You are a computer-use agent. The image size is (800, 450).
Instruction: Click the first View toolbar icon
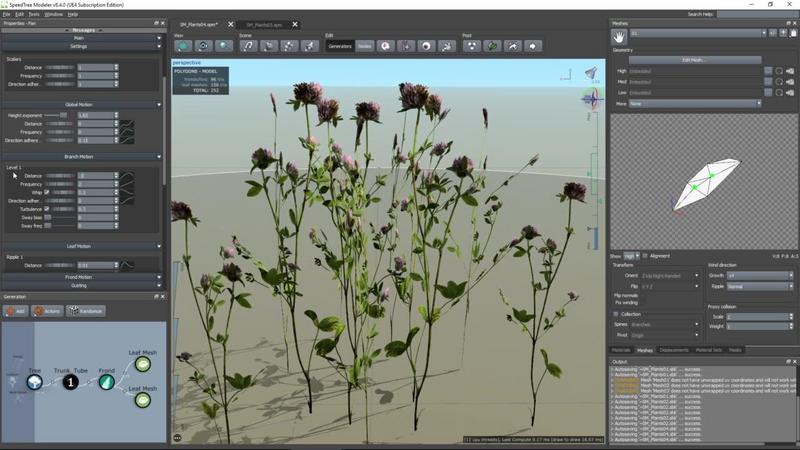click(x=183, y=46)
